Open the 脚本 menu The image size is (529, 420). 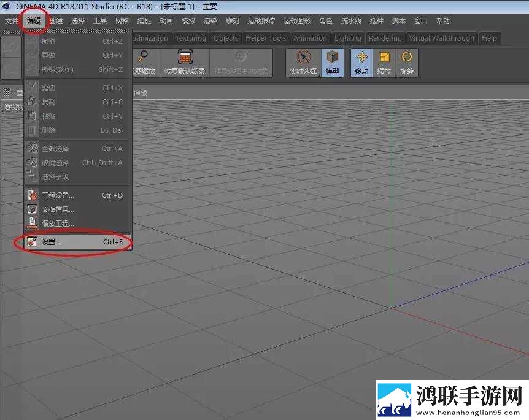pyautogui.click(x=399, y=21)
